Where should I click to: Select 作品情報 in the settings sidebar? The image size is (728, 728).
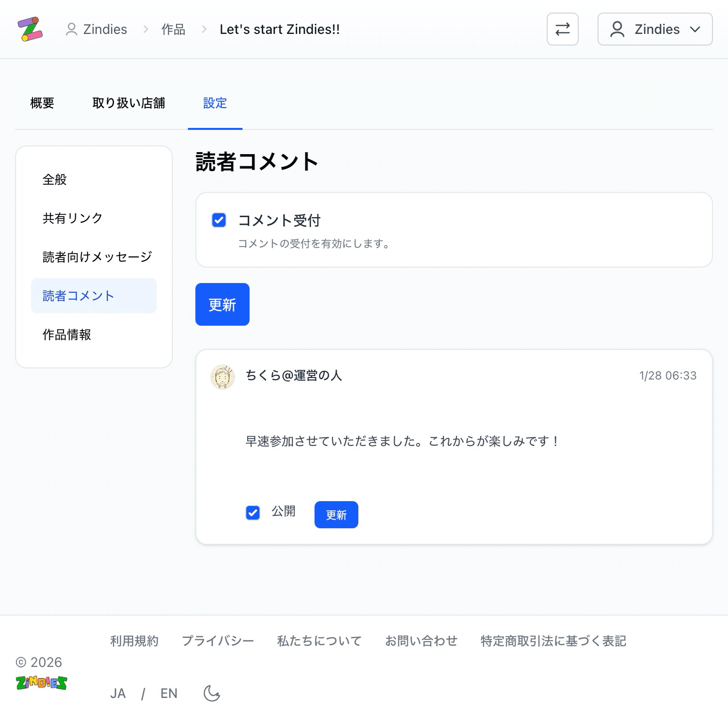[67, 334]
